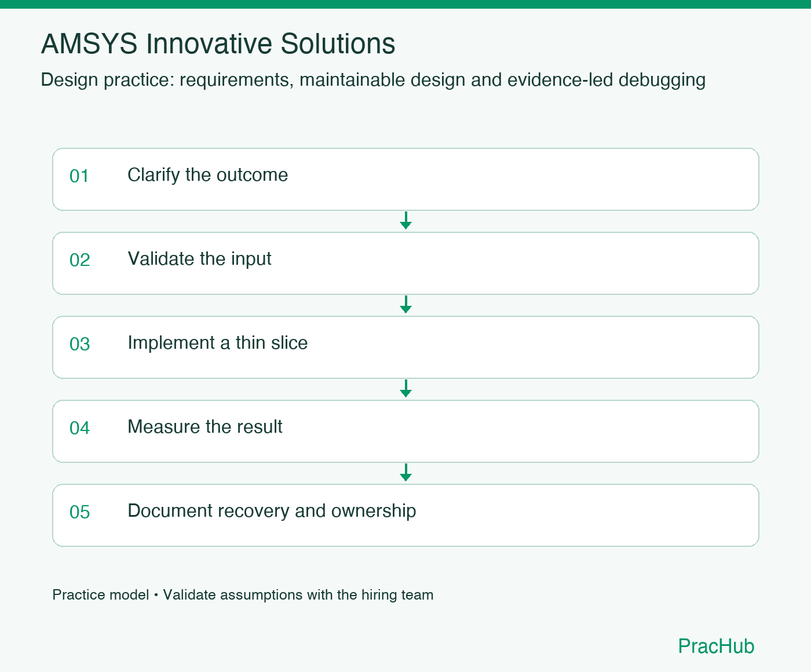Click step number 01
The height and width of the screenshot is (672, 811).
click(x=79, y=176)
